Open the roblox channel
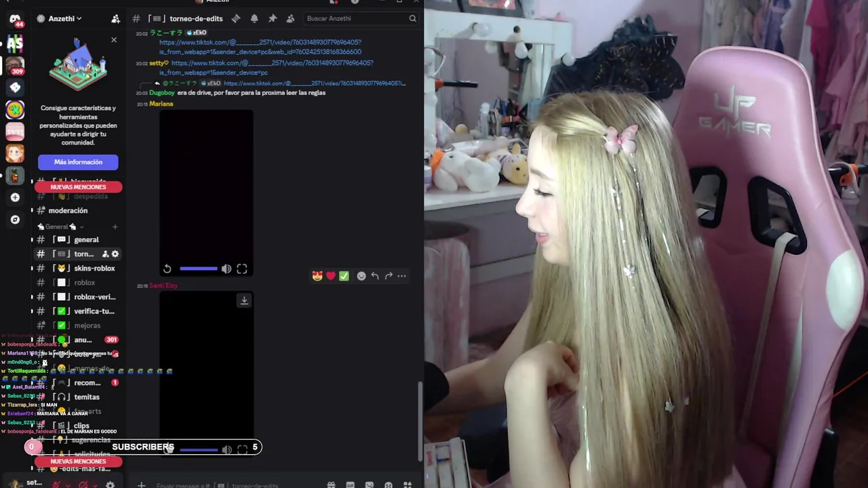 [x=78, y=283]
